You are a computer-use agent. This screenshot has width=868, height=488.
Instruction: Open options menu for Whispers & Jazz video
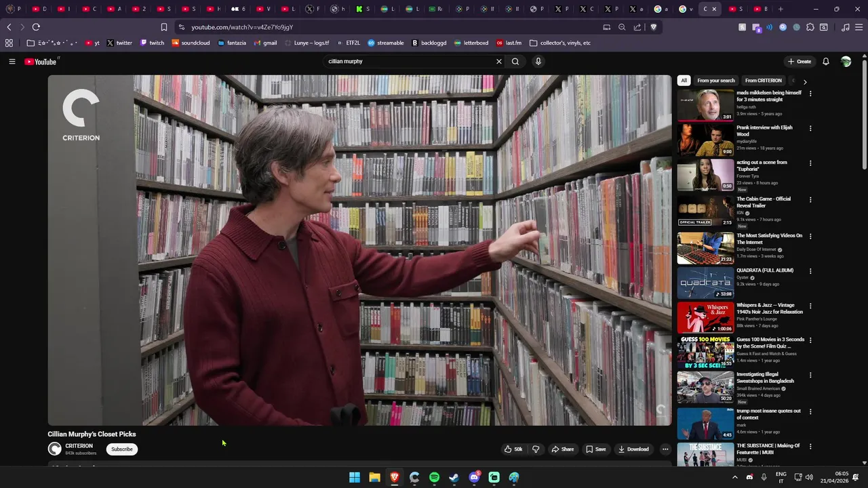[x=810, y=306]
